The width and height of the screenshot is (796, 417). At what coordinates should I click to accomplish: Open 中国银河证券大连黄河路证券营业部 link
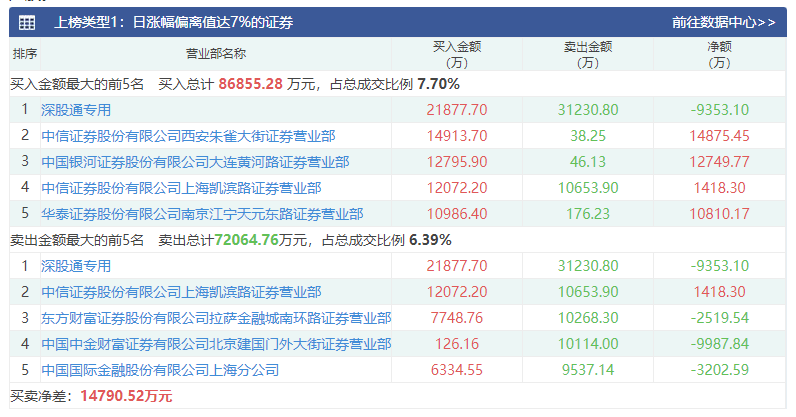tap(195, 162)
